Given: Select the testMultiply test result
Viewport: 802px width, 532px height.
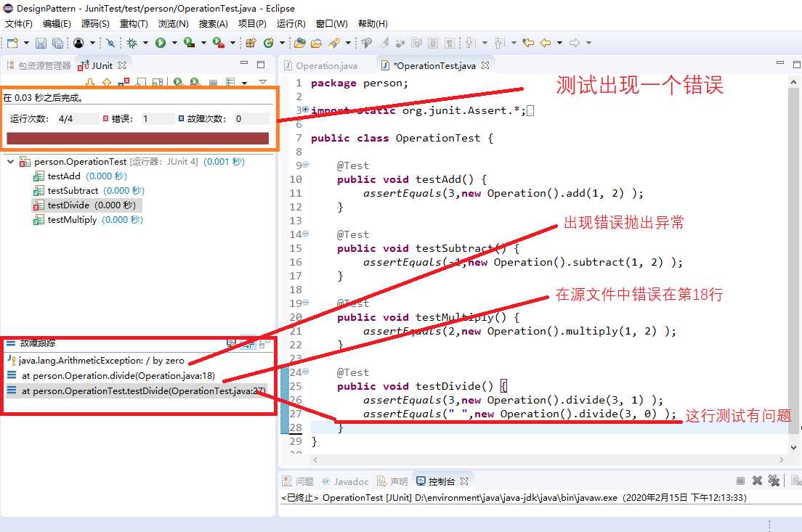Looking at the screenshot, I should tap(88, 220).
